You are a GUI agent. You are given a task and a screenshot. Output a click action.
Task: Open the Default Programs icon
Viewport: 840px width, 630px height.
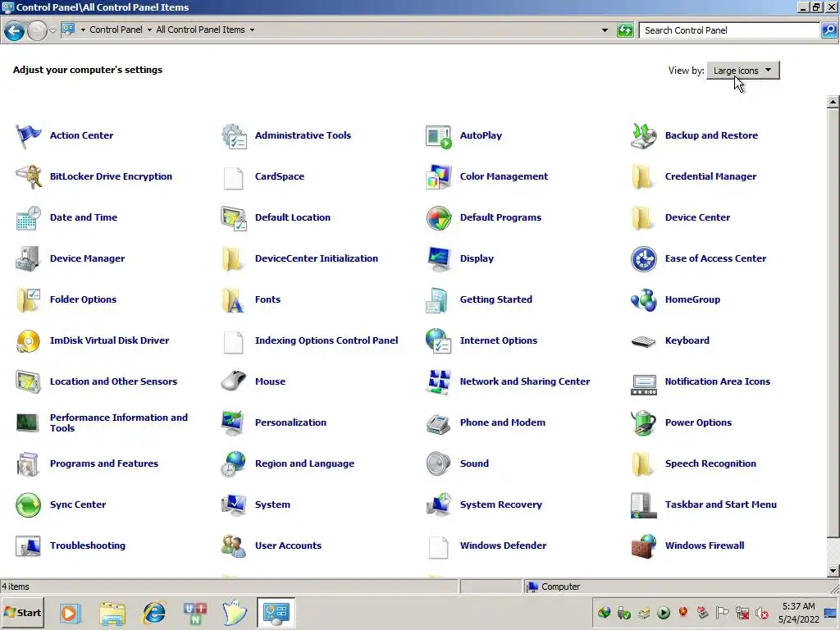(439, 217)
